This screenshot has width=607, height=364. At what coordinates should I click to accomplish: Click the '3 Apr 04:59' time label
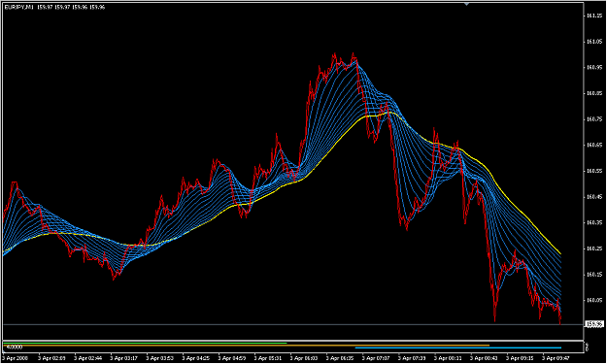tap(231, 358)
